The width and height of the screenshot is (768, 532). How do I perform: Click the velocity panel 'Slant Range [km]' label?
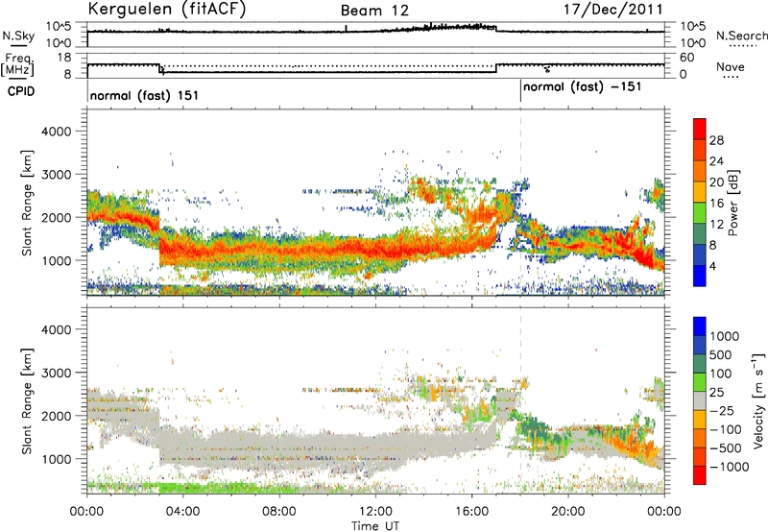coord(27,401)
